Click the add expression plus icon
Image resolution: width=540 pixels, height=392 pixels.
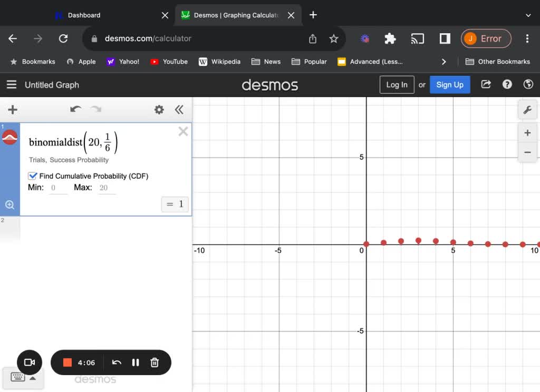click(12, 110)
